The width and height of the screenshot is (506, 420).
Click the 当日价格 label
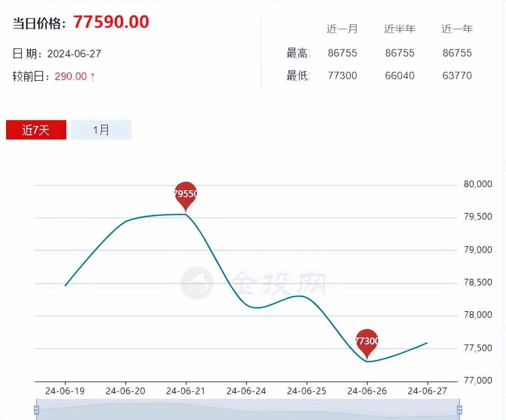click(x=40, y=23)
